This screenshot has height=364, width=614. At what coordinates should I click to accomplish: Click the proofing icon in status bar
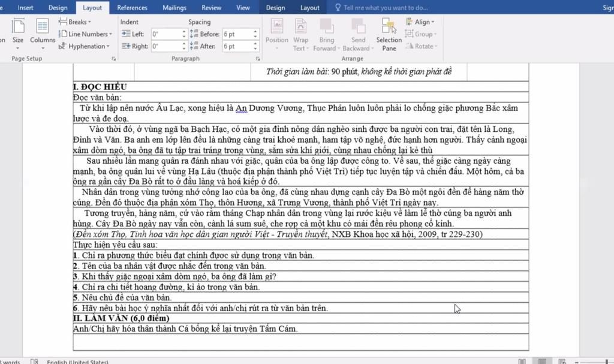pos(34,362)
